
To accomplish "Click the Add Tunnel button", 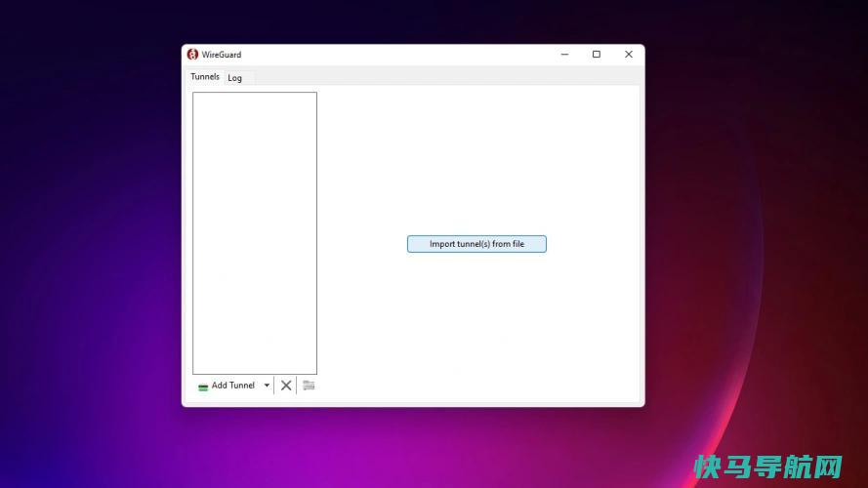I will click(x=227, y=386).
